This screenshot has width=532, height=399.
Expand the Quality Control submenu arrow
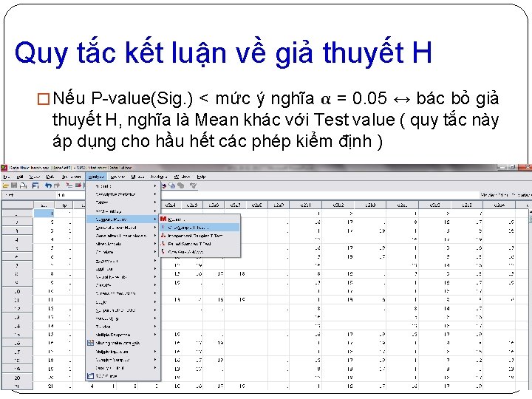pos(155,368)
